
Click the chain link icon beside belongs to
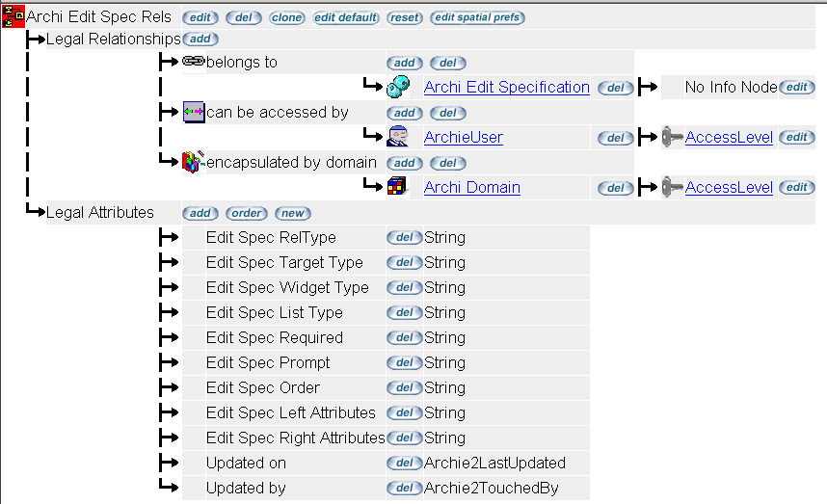(193, 63)
